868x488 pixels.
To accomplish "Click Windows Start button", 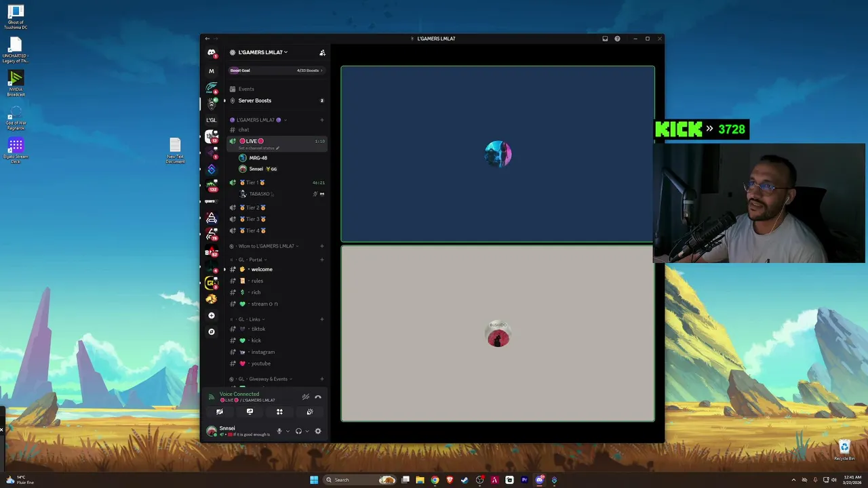I will (x=314, y=480).
